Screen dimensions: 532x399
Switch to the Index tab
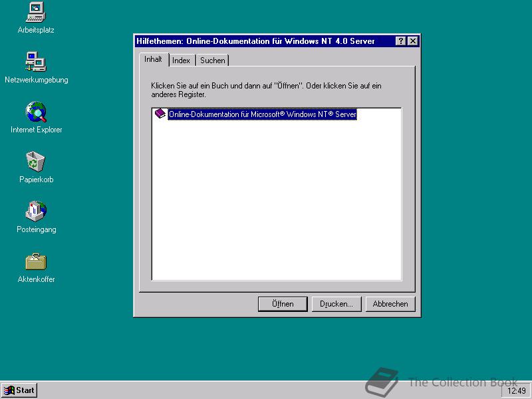click(x=182, y=61)
